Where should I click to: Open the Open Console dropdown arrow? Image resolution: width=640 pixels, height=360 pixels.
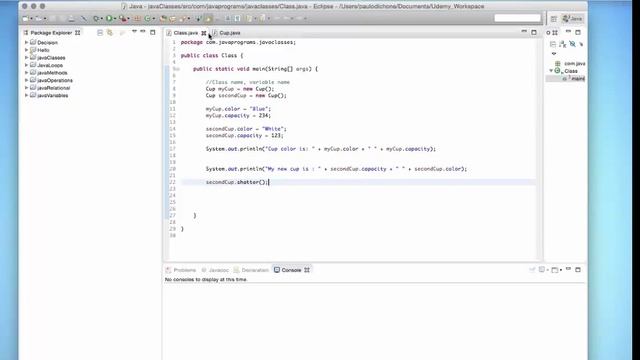click(x=560, y=270)
